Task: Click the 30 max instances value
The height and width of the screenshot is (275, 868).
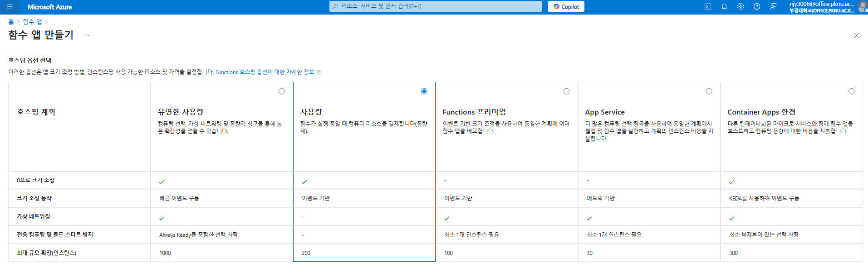Action: pos(589,253)
